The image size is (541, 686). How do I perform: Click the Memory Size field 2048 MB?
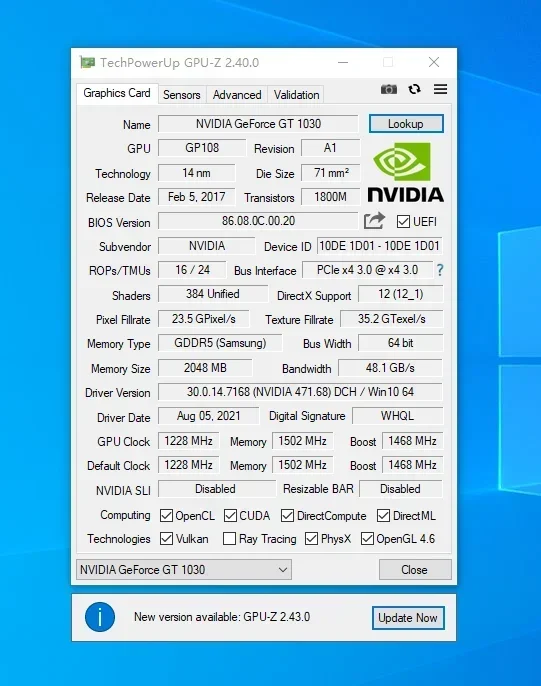(x=205, y=368)
